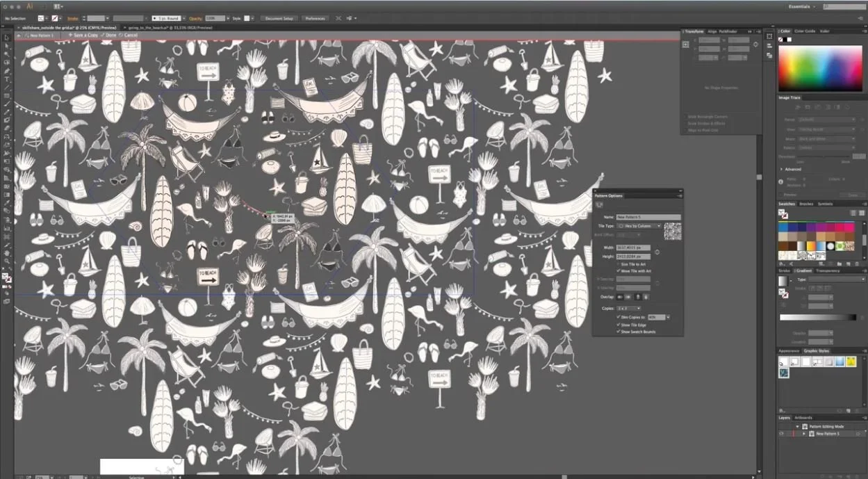Collapse the Pattern Editing Mode layer
Viewport: 868px width, 479px height.
click(x=797, y=427)
